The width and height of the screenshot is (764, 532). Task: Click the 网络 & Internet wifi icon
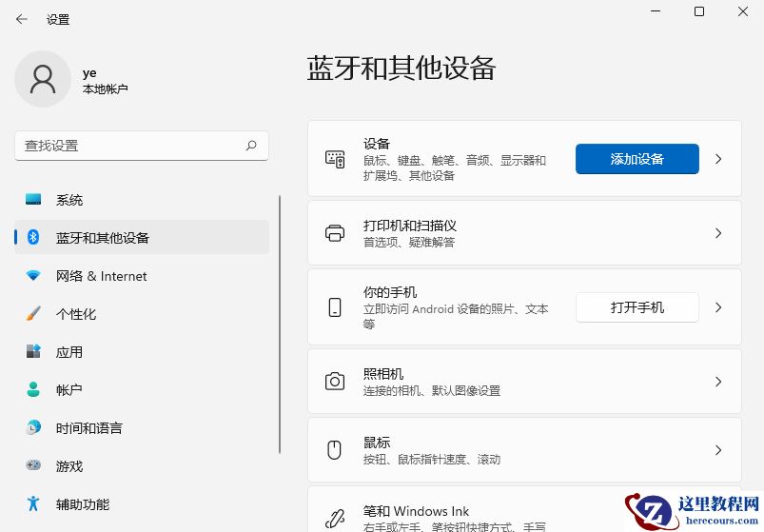pos(33,276)
